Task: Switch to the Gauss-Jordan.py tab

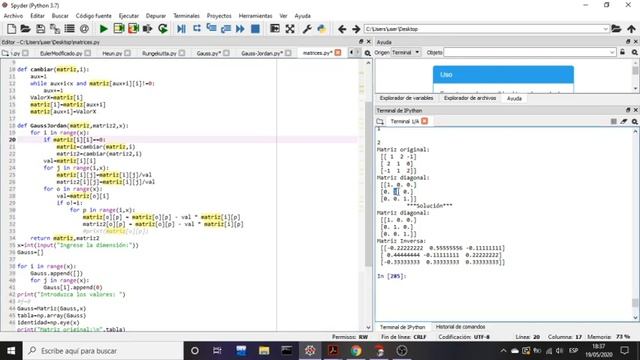Action: 262,53
